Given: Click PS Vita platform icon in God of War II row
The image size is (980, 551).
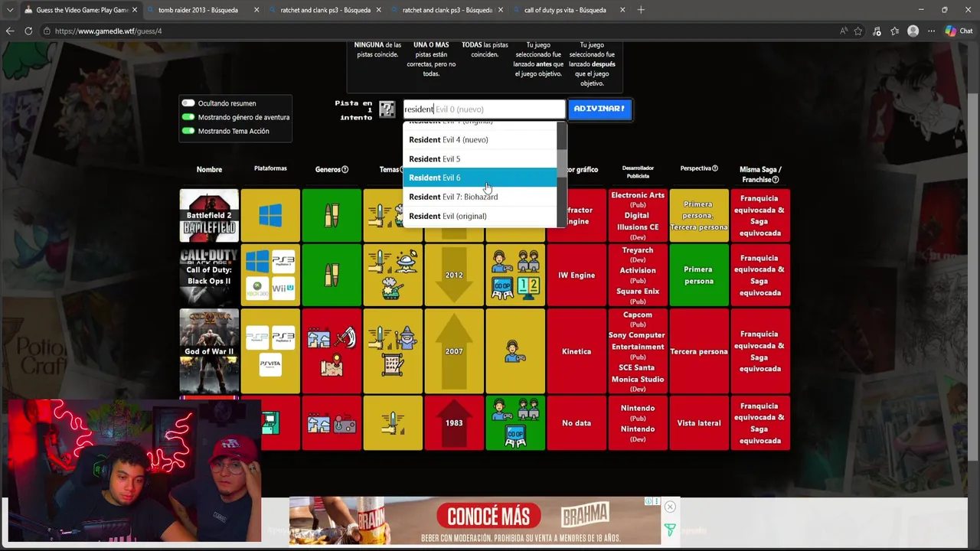Looking at the screenshot, I should click(270, 365).
